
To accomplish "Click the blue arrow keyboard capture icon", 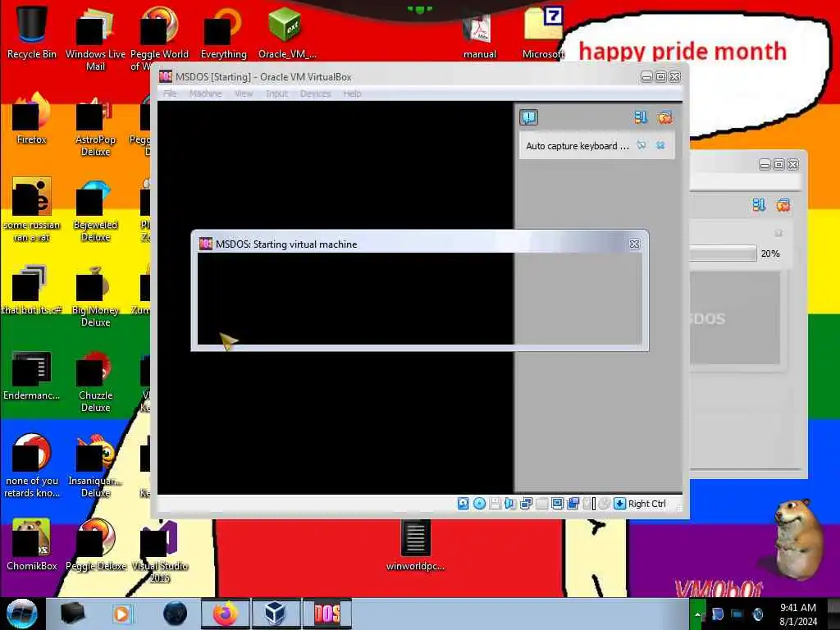I will click(619, 504).
